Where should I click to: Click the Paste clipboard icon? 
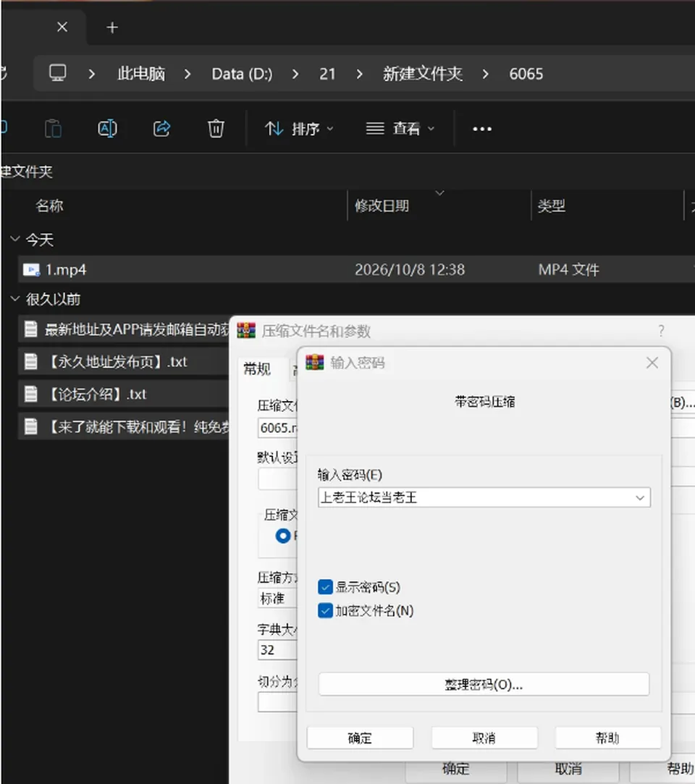(x=53, y=129)
